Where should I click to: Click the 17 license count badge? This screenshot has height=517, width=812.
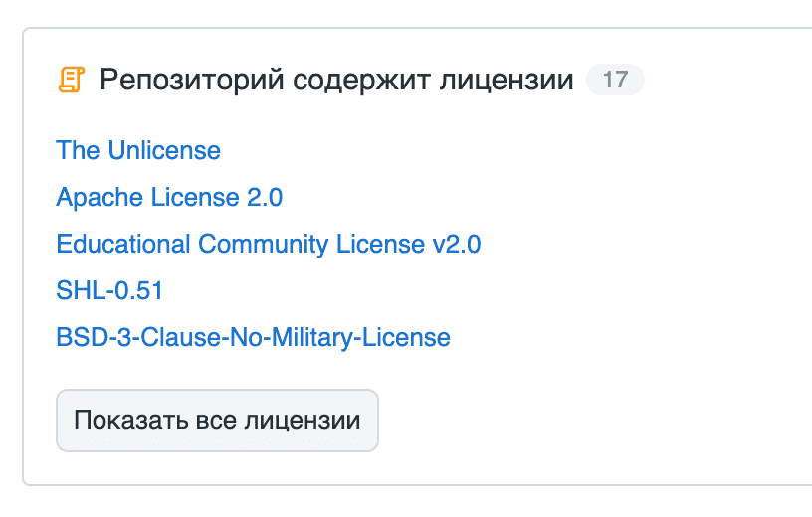pos(615,80)
